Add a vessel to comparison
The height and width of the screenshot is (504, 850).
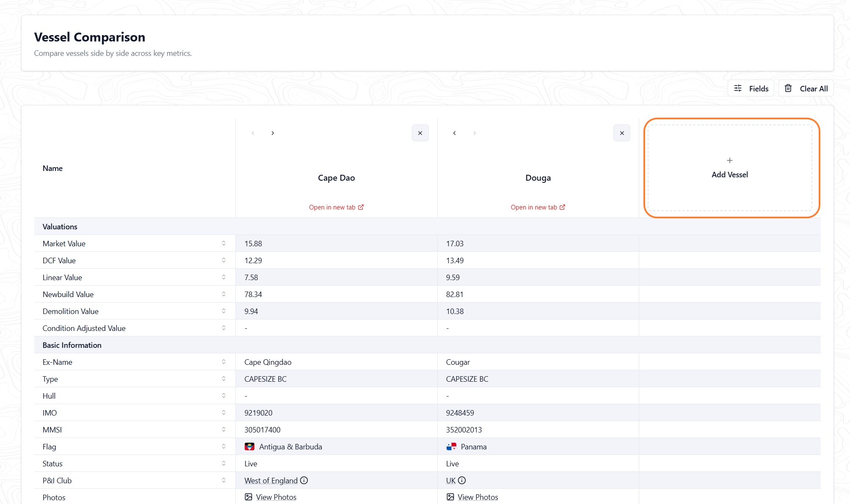pyautogui.click(x=730, y=168)
